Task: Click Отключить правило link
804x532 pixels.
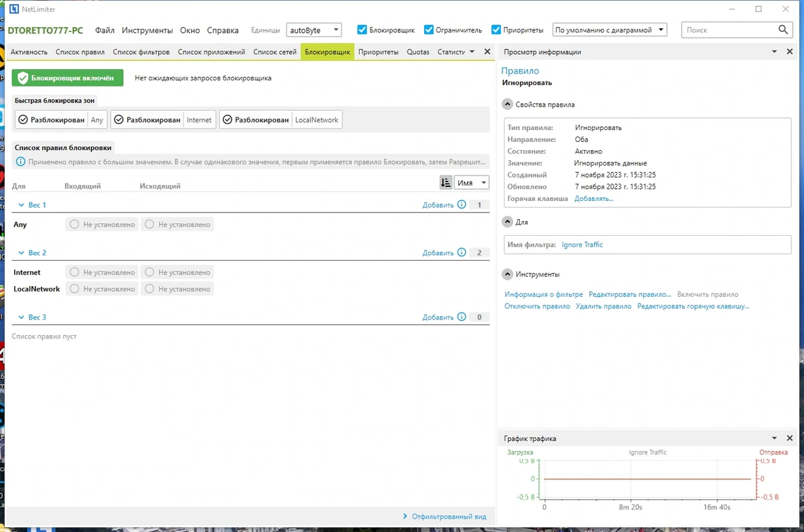Action: 537,306
